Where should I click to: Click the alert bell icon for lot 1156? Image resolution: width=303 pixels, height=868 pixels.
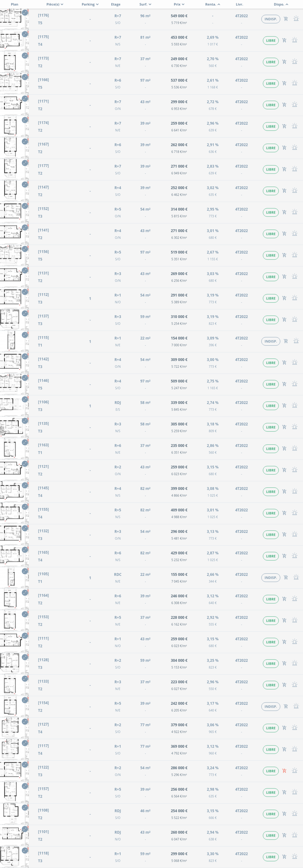(295, 255)
